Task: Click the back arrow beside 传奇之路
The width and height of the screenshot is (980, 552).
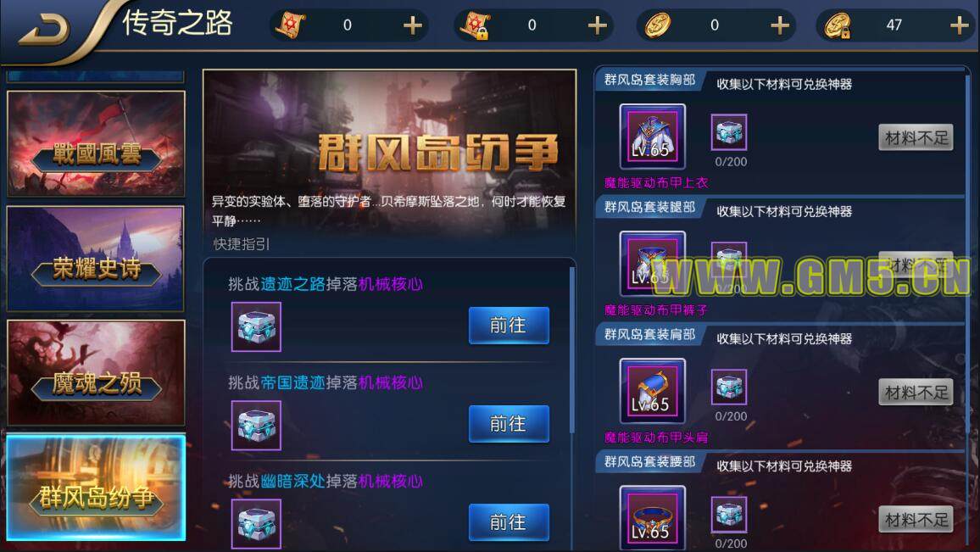Action: pos(44,30)
